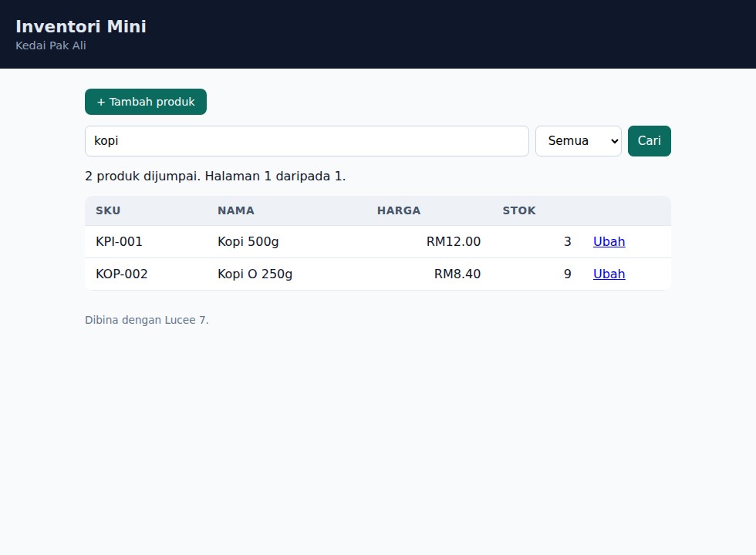The image size is (756, 555).
Task: Click the price RM8.40
Action: (x=457, y=274)
